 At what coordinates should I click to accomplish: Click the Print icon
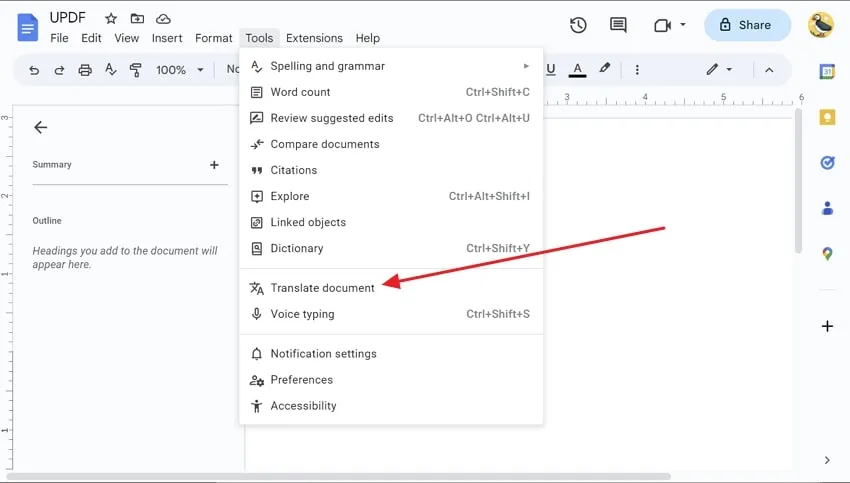tap(85, 70)
